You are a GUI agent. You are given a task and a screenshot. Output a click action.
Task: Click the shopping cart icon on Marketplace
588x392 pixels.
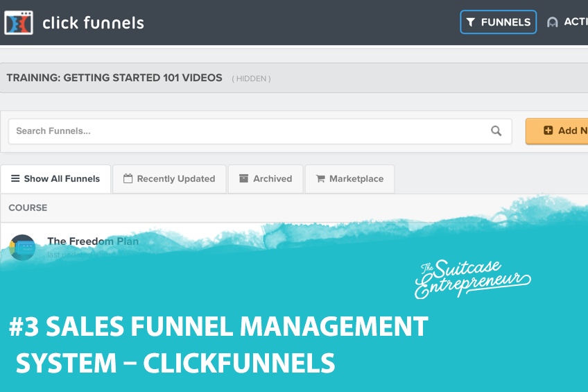click(x=320, y=178)
